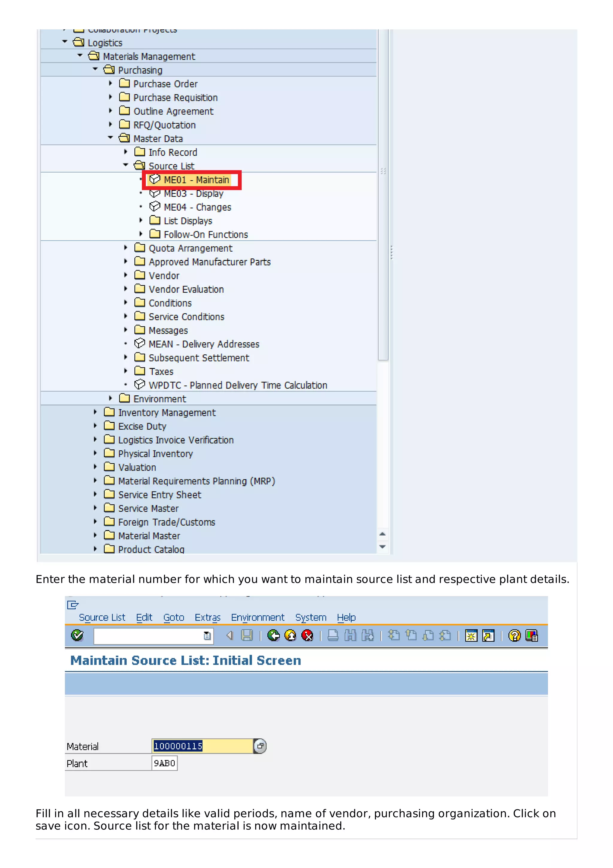Open the Goto menu
Screen dimensions: 613x868
174,617
